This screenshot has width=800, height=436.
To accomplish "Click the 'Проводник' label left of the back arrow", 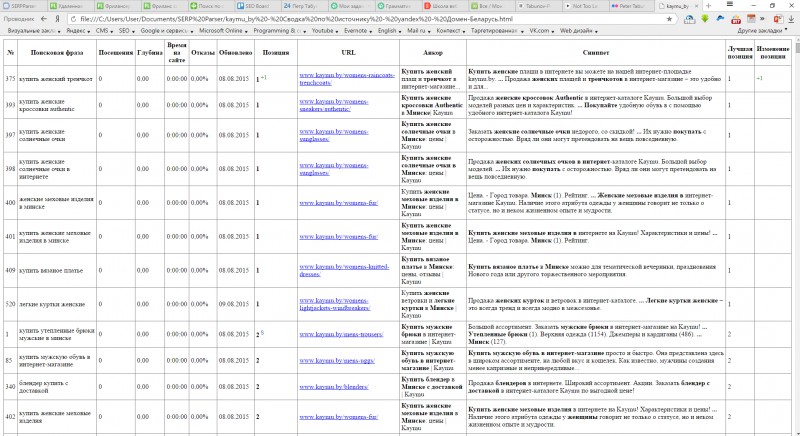I will point(19,19).
